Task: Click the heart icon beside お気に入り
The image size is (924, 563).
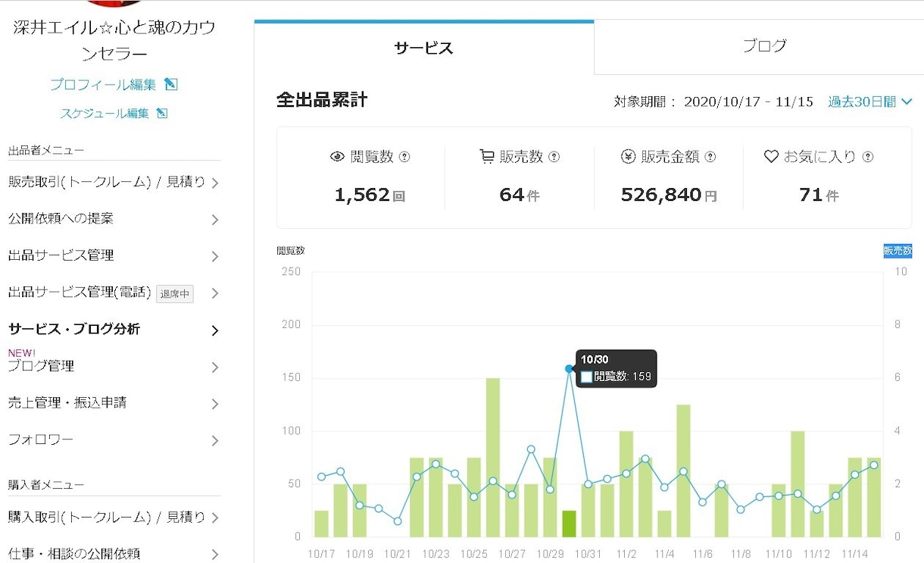Action: [771, 157]
